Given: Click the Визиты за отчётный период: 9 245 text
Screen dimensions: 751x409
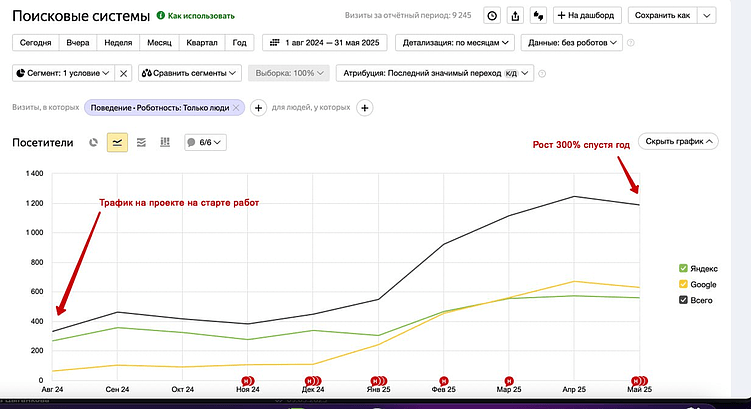Looking at the screenshot, I should 408,15.
